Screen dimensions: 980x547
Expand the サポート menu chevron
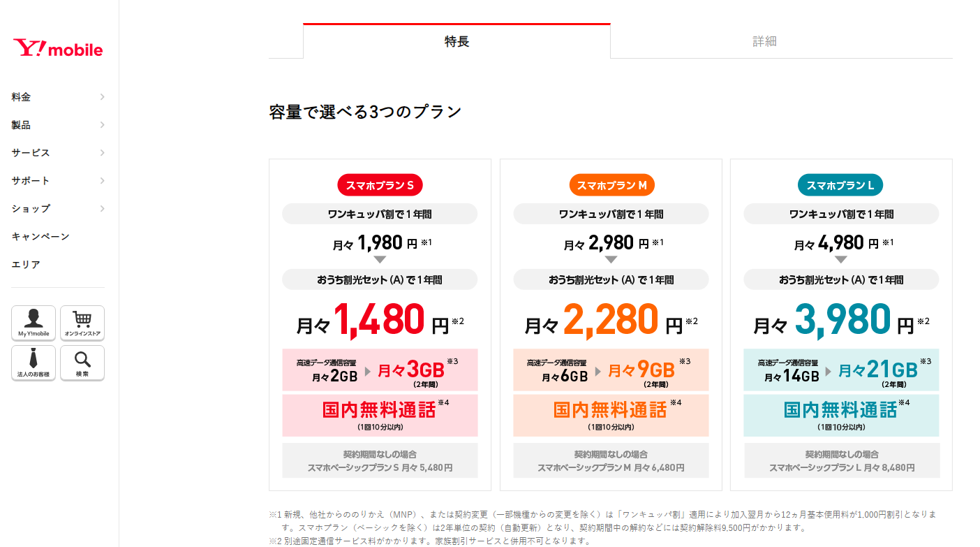(x=102, y=181)
